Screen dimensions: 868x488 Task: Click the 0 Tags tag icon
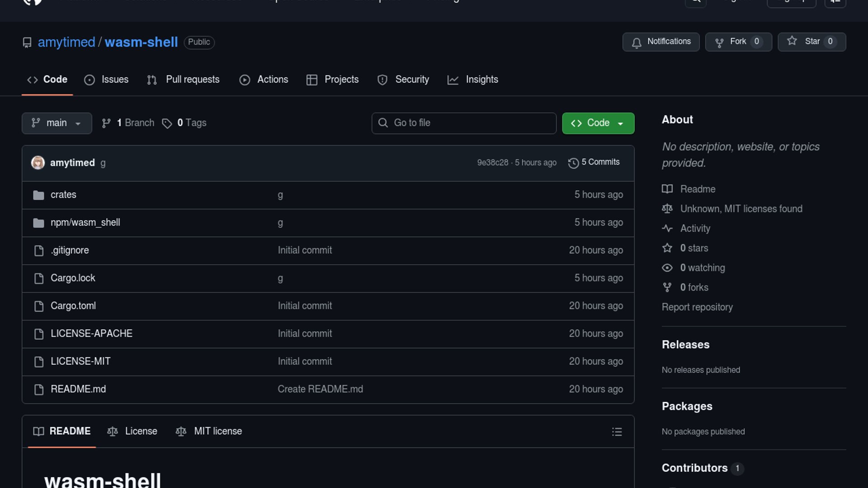167,123
